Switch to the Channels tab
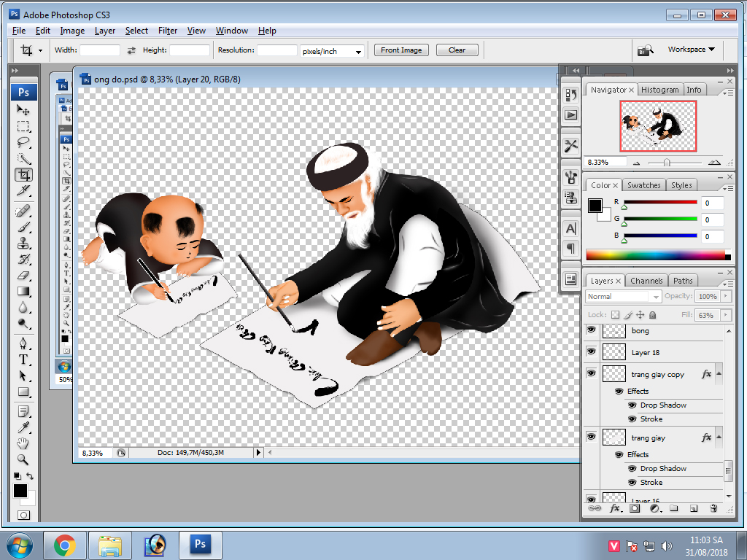Screen dimensions: 747x560 [x=646, y=280]
